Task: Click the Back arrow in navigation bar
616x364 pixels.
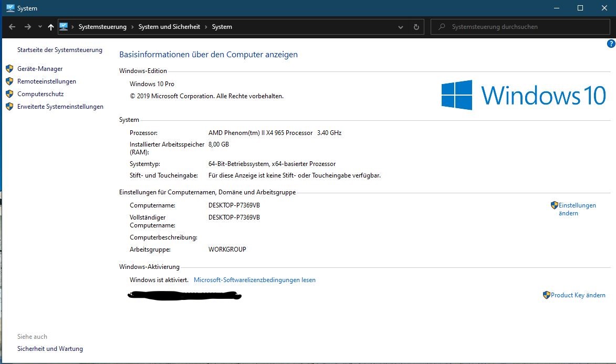Action: click(12, 27)
